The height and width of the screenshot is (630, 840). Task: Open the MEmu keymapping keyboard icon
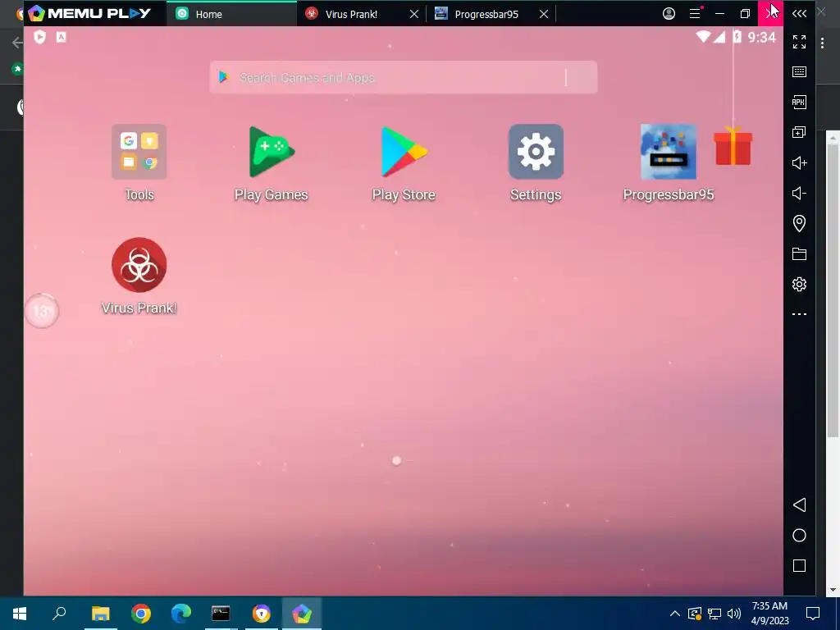[x=799, y=72]
